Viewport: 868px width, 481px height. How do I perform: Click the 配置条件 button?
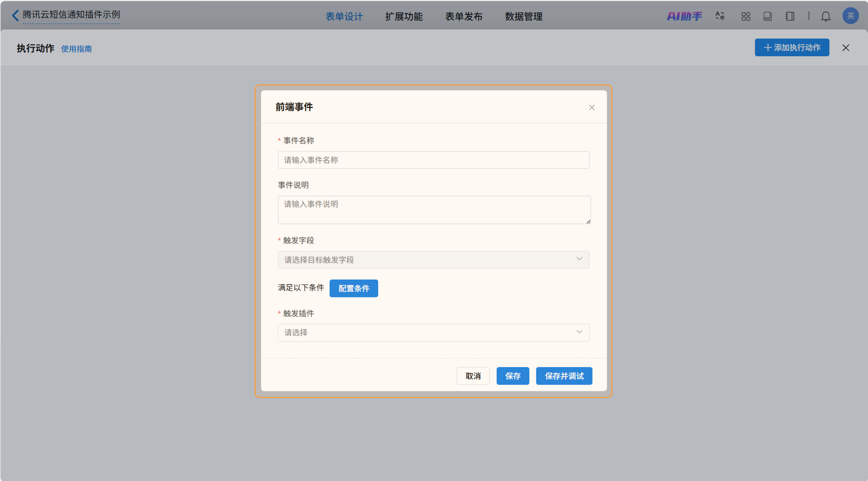click(354, 288)
